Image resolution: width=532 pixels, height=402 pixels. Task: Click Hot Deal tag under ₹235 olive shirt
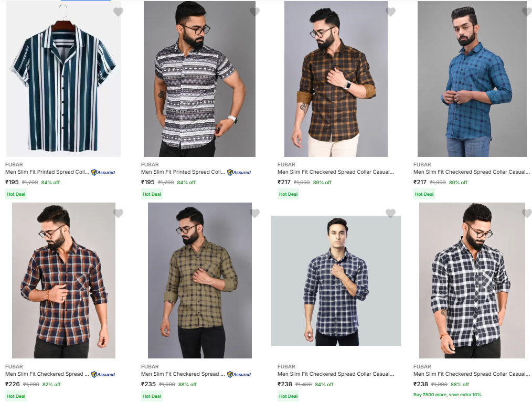152,396
